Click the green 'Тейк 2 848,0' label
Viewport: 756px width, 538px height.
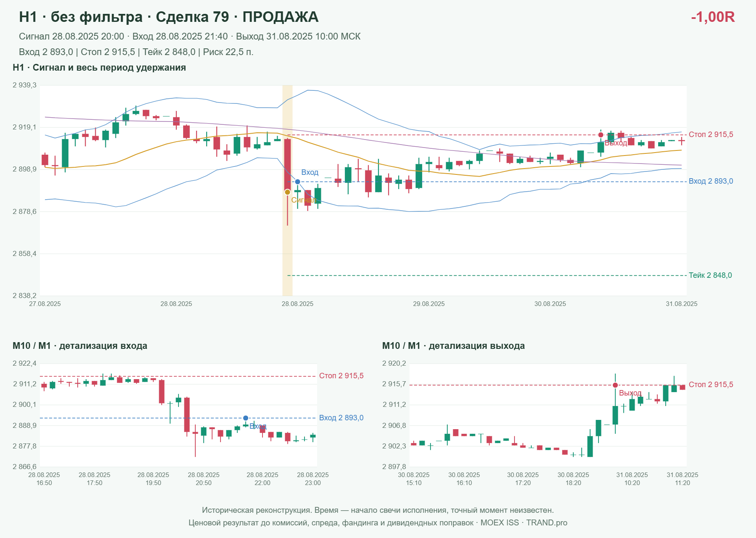[710, 275]
